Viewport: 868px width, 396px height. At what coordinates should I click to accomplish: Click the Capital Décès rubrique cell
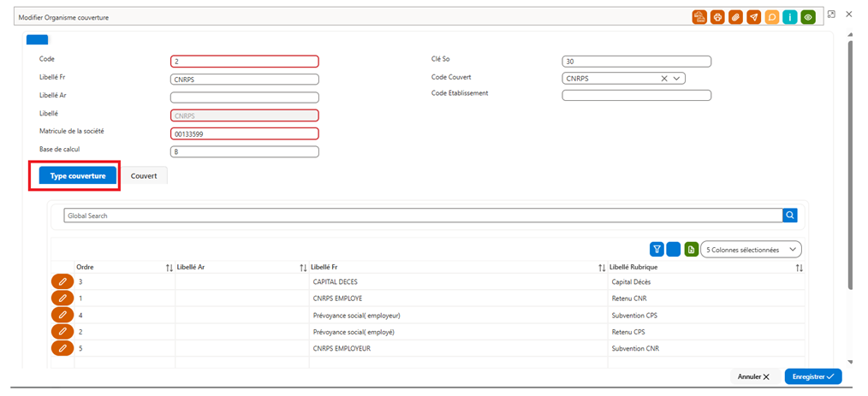tap(706, 281)
